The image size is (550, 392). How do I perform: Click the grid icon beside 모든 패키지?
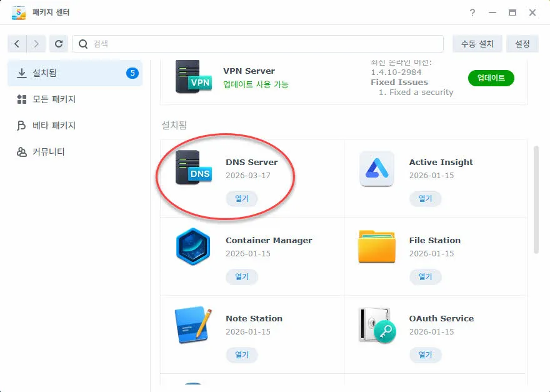[22, 99]
